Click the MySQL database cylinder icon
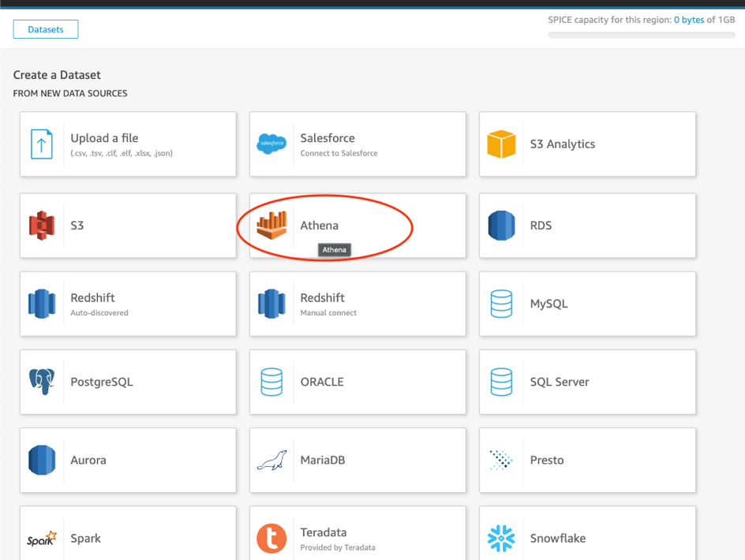The image size is (745, 560). coord(501,304)
